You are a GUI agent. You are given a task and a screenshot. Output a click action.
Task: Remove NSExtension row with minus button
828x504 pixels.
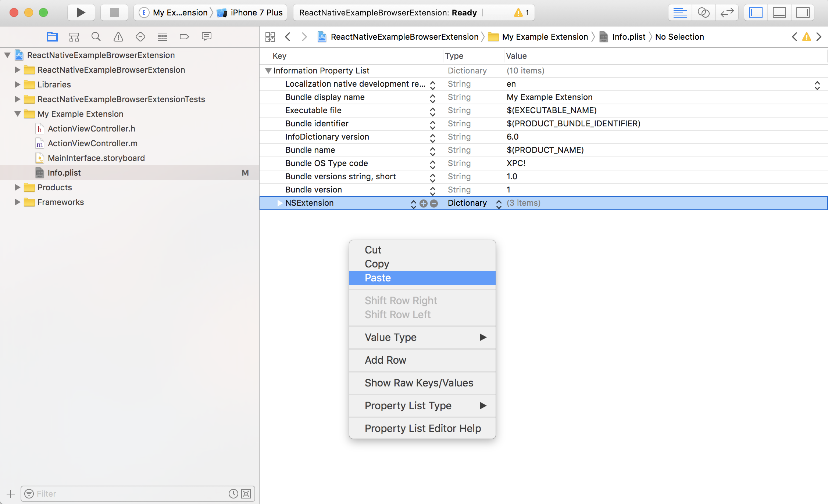click(434, 203)
